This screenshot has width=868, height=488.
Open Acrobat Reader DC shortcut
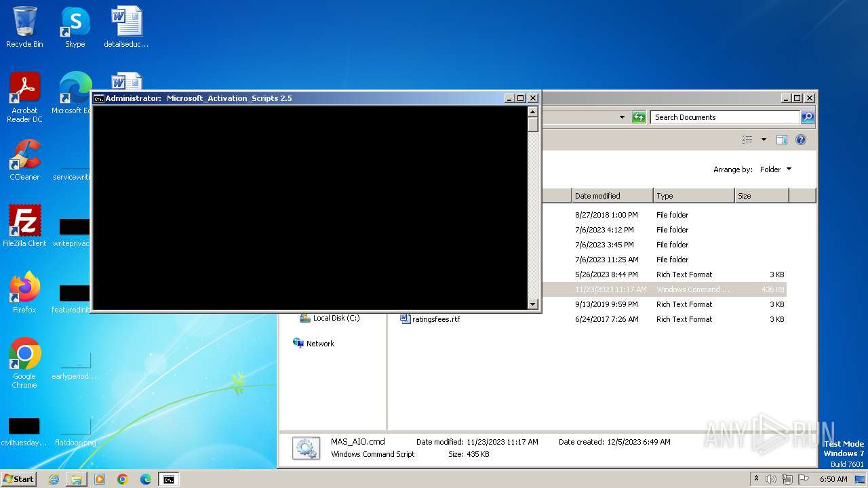(24, 97)
